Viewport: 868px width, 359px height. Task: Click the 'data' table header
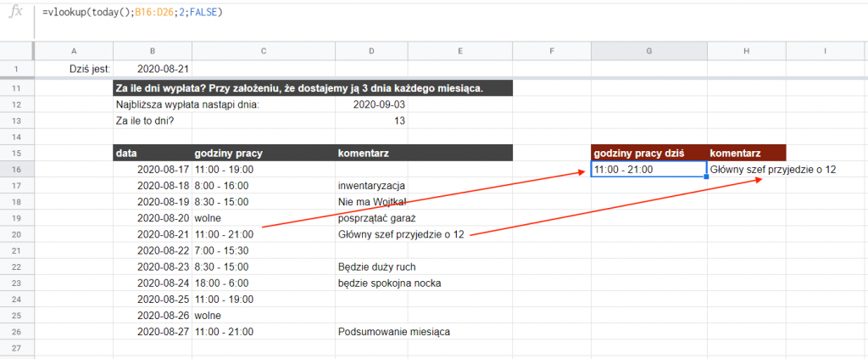point(153,153)
